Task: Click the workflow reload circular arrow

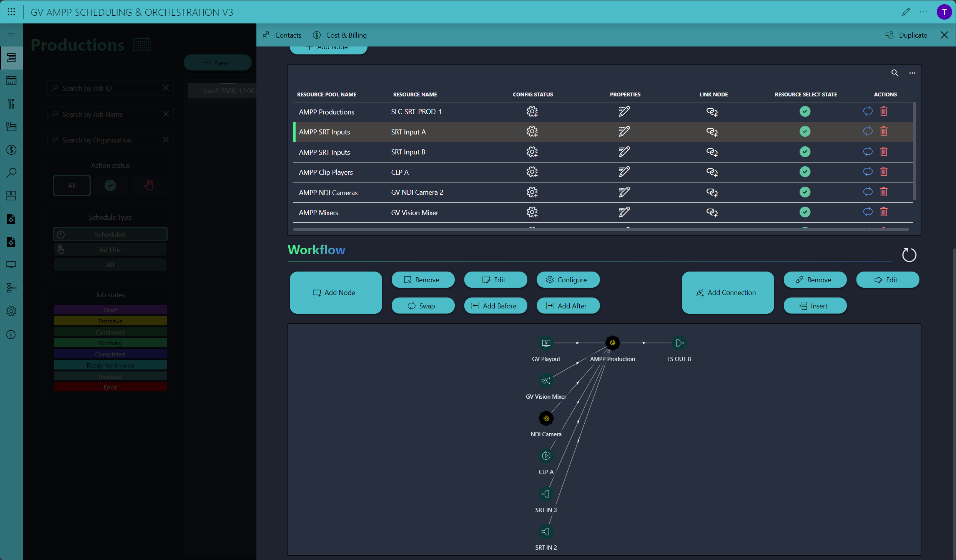Action: [909, 255]
